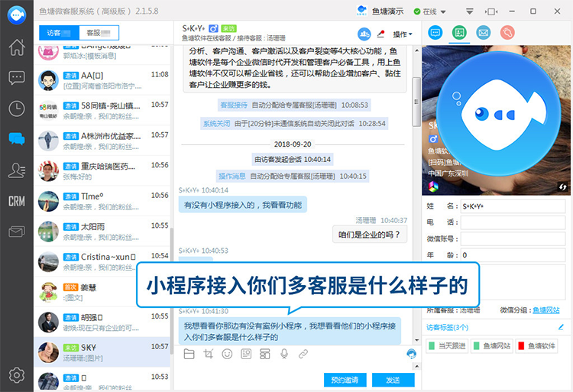
Task: Open the Cristina~xun conversation
Action: tap(102, 262)
